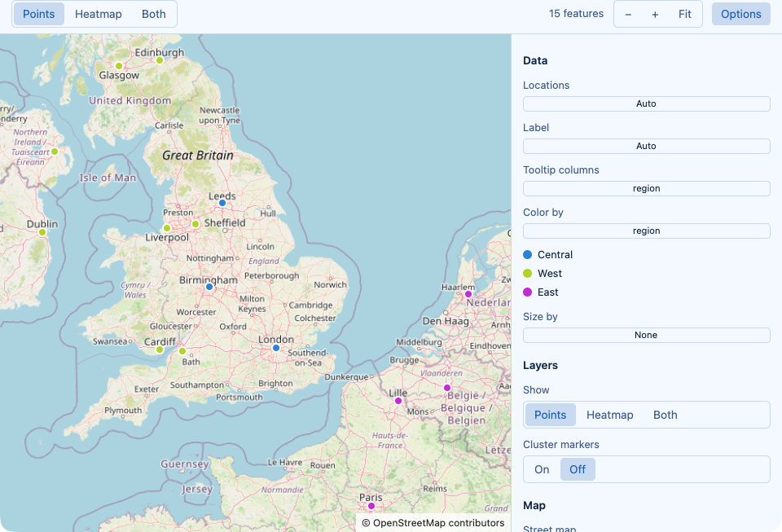Image resolution: width=782 pixels, height=532 pixels.
Task: Select Points in Layers Show options
Action: point(550,415)
